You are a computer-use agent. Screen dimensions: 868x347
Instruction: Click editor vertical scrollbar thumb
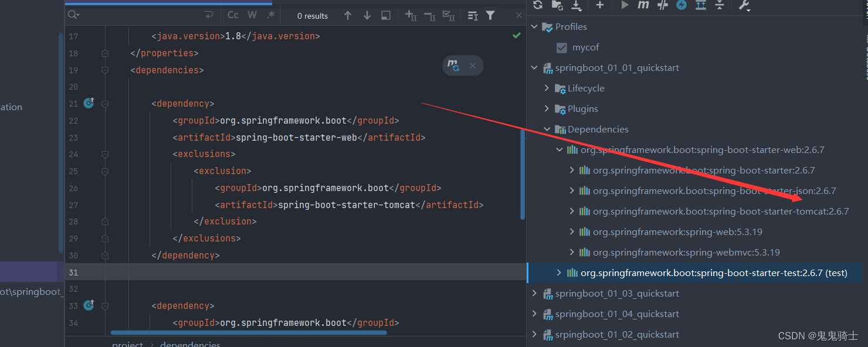click(523, 174)
